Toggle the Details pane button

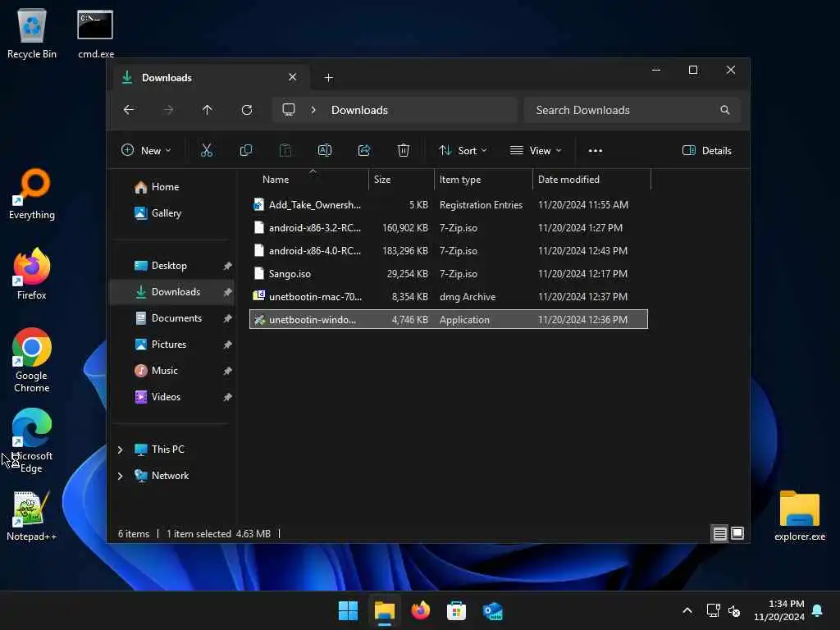(706, 151)
